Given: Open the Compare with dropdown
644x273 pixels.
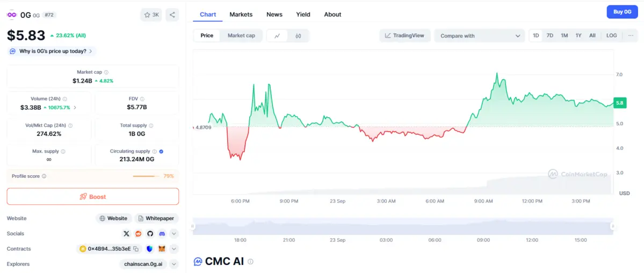Looking at the screenshot, I should 480,36.
